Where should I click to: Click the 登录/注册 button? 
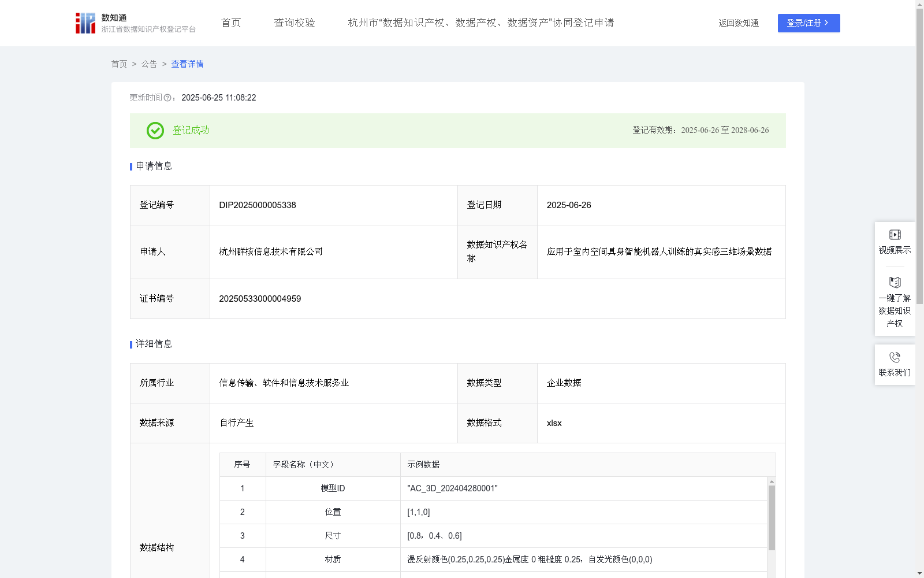coord(808,23)
